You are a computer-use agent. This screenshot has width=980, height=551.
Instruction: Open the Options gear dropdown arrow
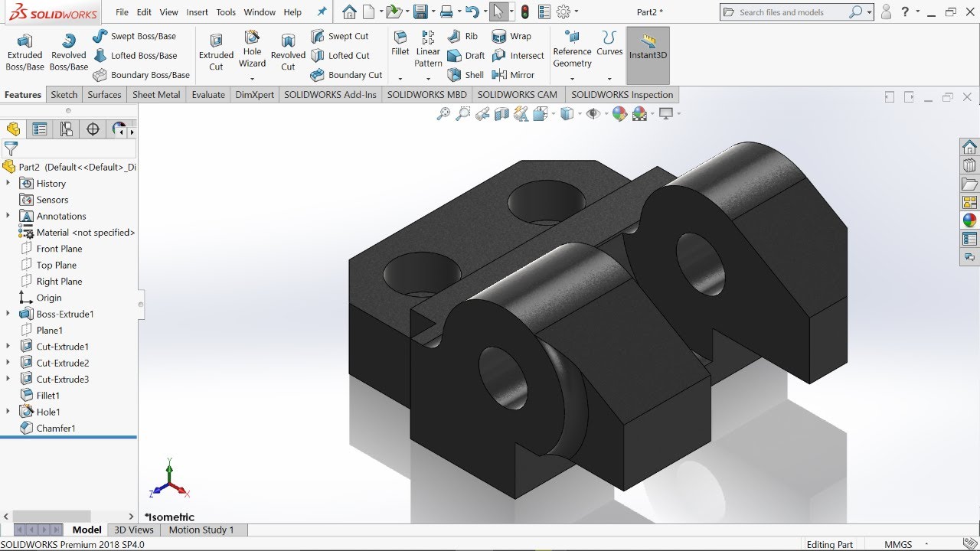[576, 12]
